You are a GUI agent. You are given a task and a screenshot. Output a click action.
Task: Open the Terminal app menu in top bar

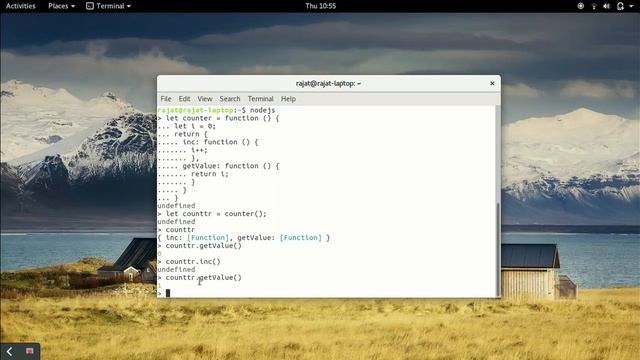click(x=108, y=6)
